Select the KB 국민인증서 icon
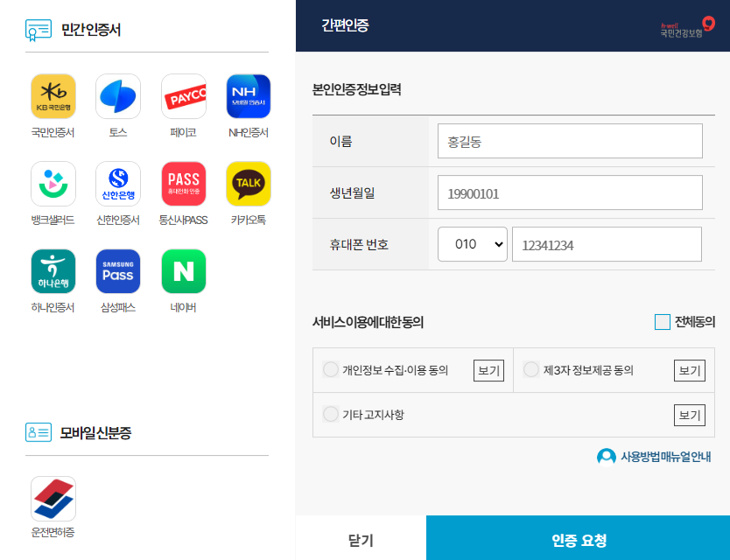The height and width of the screenshot is (560, 730). (x=53, y=96)
